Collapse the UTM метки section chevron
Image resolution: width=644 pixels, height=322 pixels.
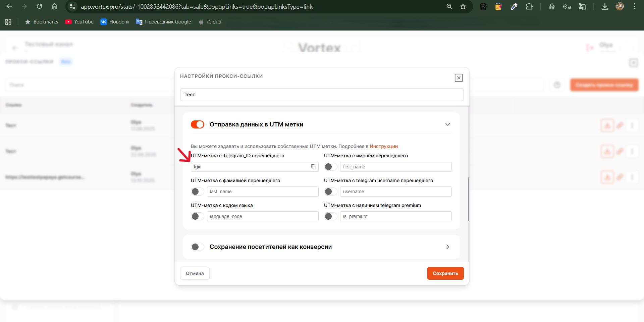[448, 124]
